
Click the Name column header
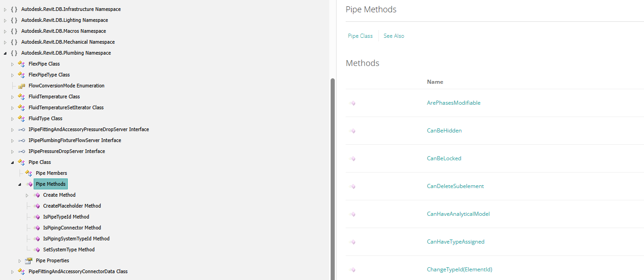click(435, 82)
